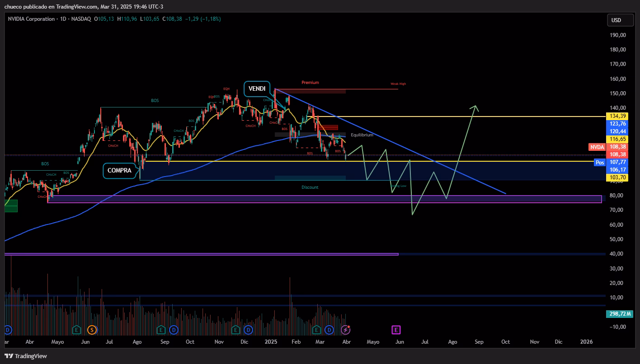Click the earnings E icon above Dic
The image size is (640, 364).
[x=235, y=330]
